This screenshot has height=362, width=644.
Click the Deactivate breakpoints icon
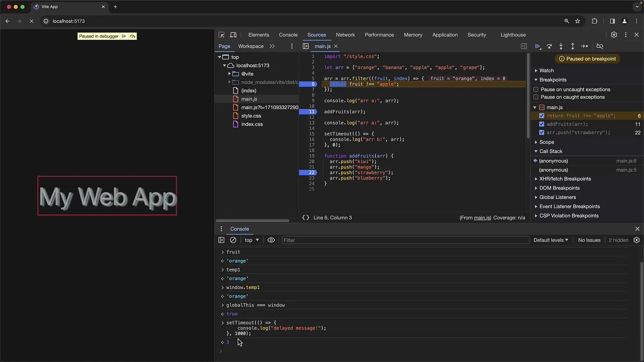tap(600, 46)
